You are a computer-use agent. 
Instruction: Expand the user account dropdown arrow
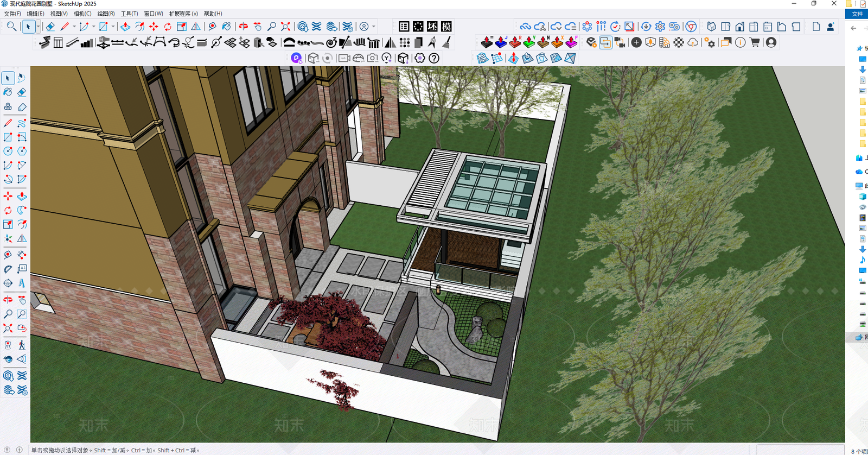(373, 26)
